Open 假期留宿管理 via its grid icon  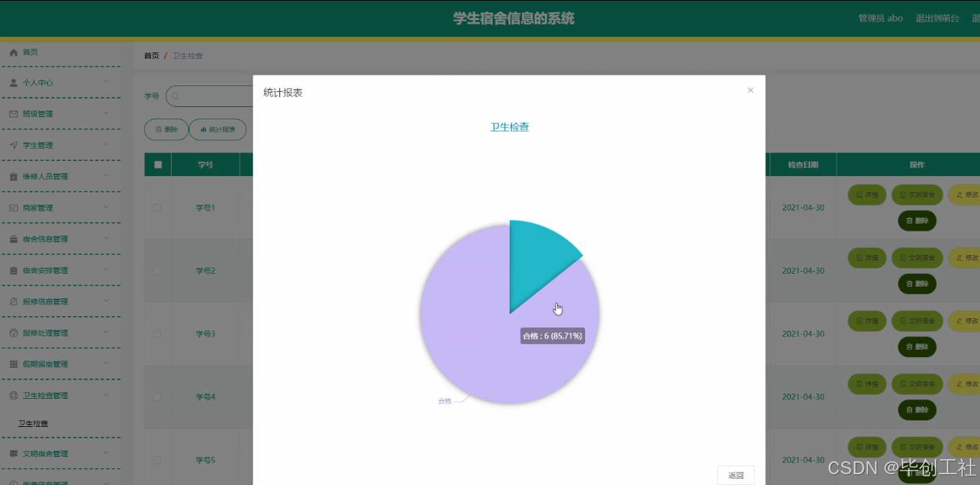point(13,364)
